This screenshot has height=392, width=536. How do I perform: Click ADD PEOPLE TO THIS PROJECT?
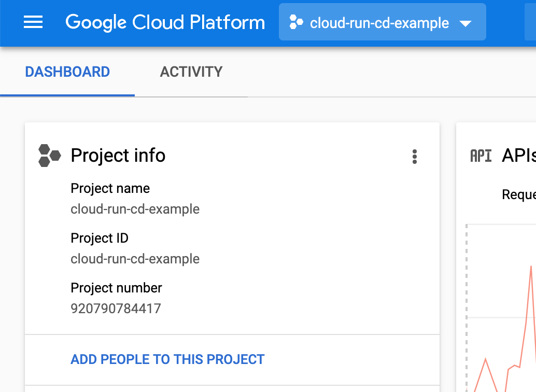click(x=167, y=359)
